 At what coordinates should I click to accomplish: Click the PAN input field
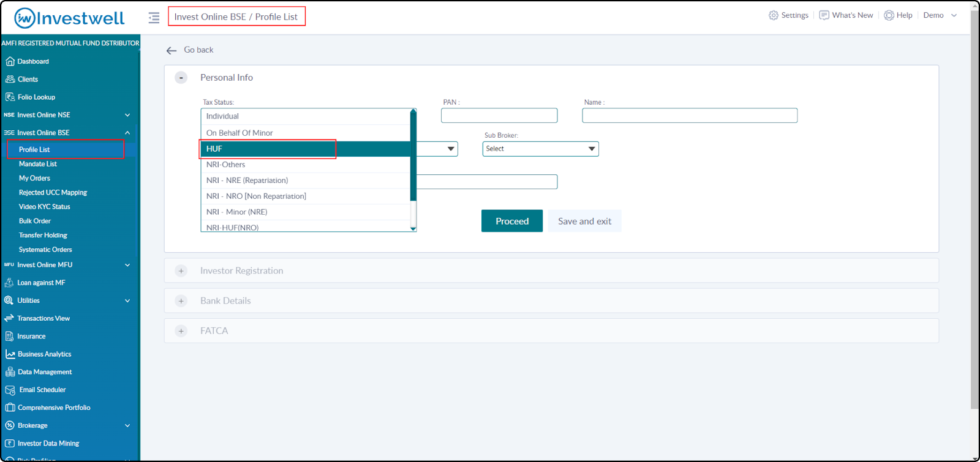coord(499,116)
